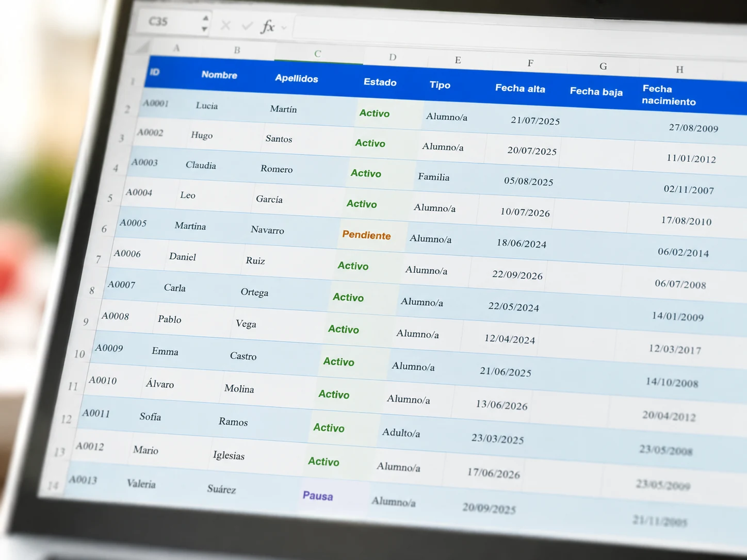Image resolution: width=747 pixels, height=560 pixels.
Task: Click the 'Fecha nacimiento' header cell
Action: tap(669, 95)
